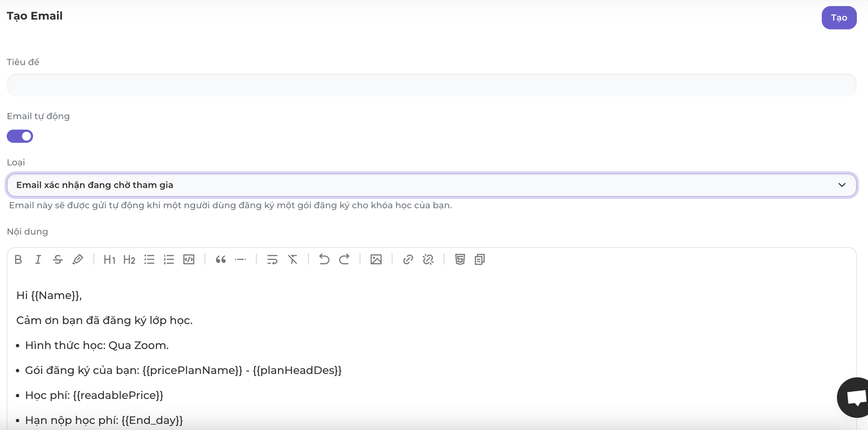Insert a horizontal rule
The image size is (868, 430).
[x=240, y=260]
